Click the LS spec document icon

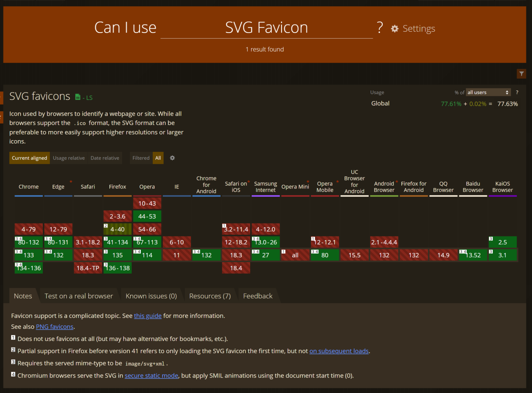click(x=78, y=97)
